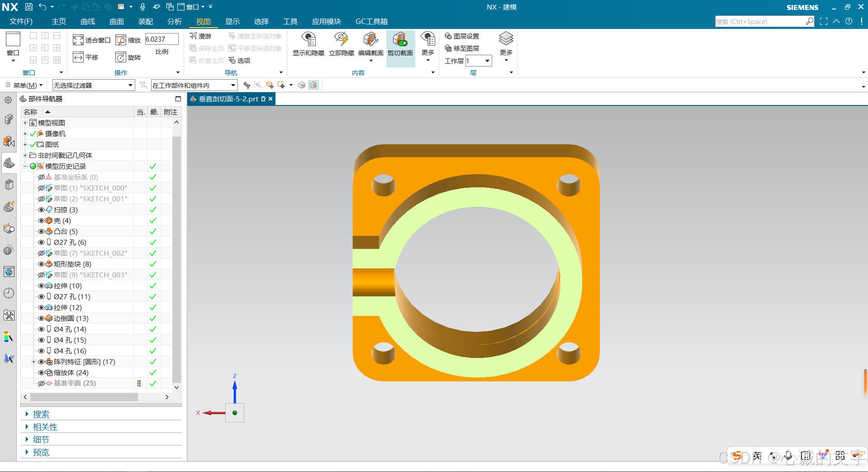Open the 菜单(M) menu button
Viewport: 868px width, 472px height.
[24, 85]
